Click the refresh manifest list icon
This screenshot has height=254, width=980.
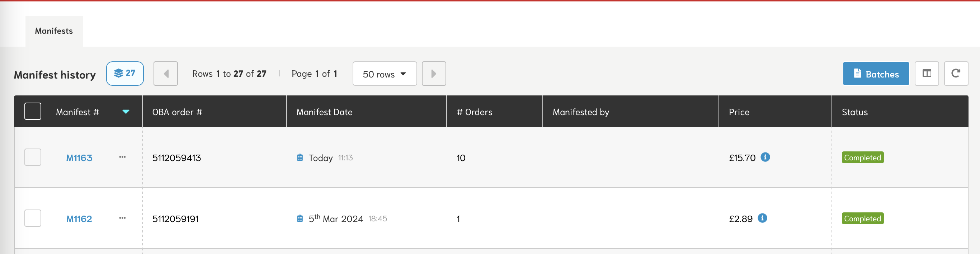(x=955, y=74)
